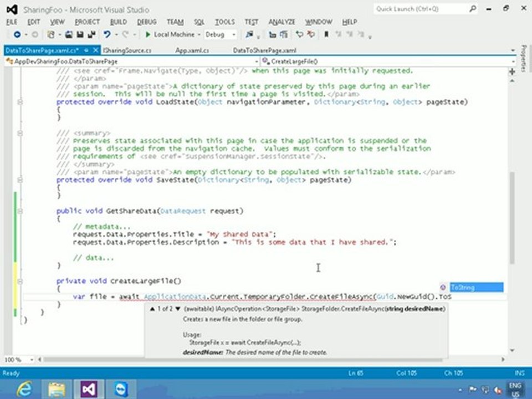Open the BUILD menu

coord(118,22)
